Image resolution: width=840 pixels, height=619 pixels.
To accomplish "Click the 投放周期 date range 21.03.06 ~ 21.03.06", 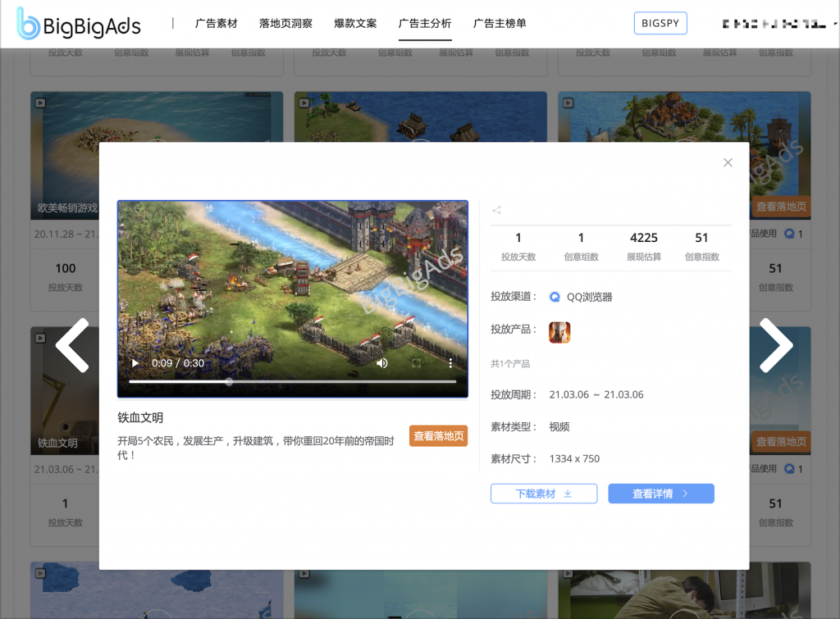I will 596,394.
